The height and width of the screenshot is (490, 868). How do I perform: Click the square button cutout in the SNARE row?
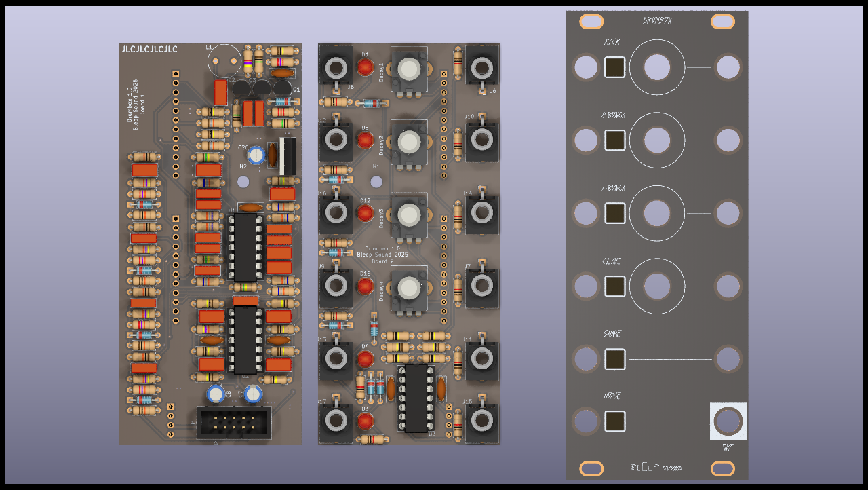click(x=614, y=359)
